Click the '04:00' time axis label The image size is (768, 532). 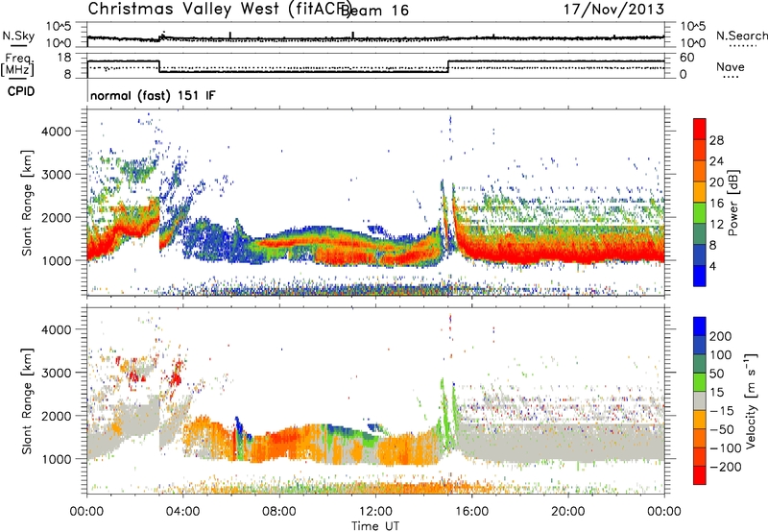click(x=182, y=512)
